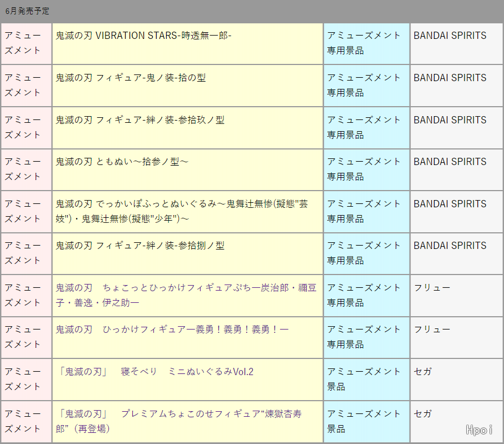This screenshot has height=444, width=504.
Task: Click アミューズメント category in the VIBRATION STARS row
Action: coord(23,43)
